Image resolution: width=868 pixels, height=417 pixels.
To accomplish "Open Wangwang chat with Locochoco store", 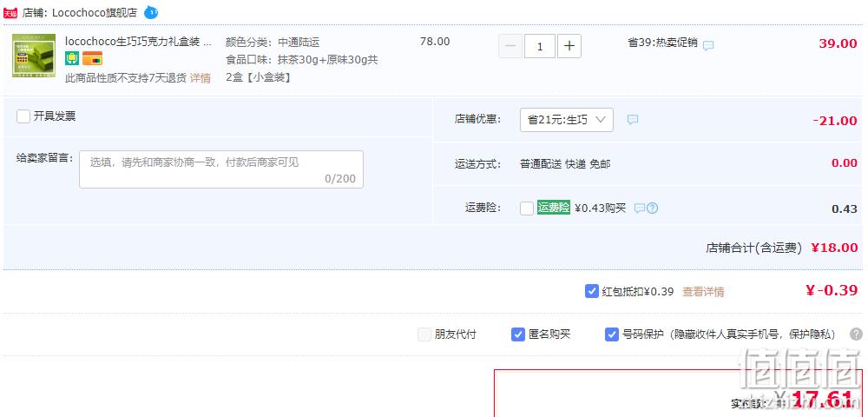I will 150,12.
